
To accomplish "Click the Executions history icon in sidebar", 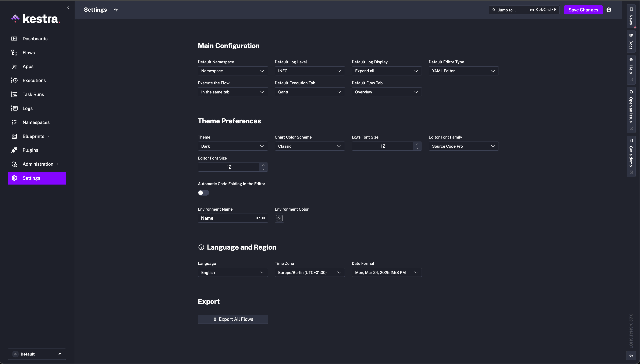I will (14, 80).
